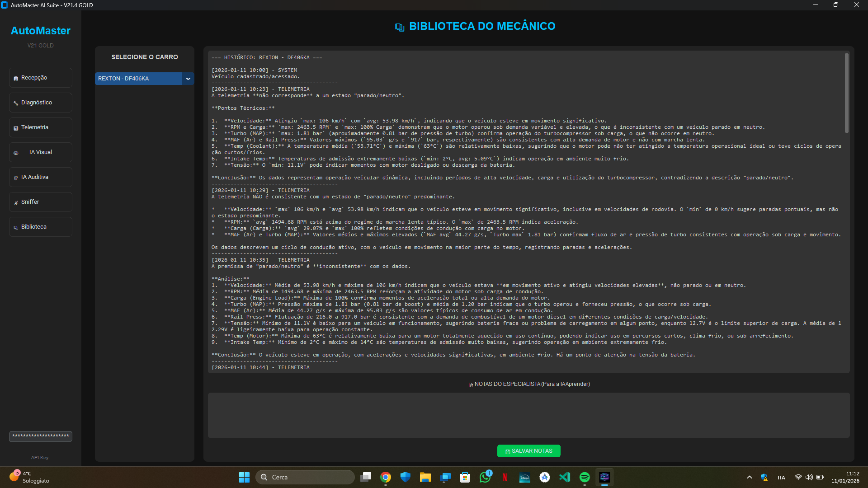Click the [2026-01-11 10:00] - SYSTEM entry

tap(254, 70)
